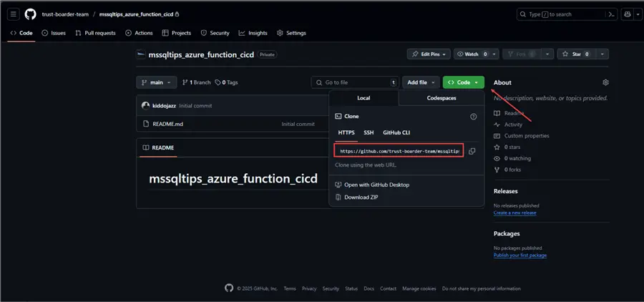Open the hamburger navigation menu
The width and height of the screenshot is (644, 302).
coord(13,14)
